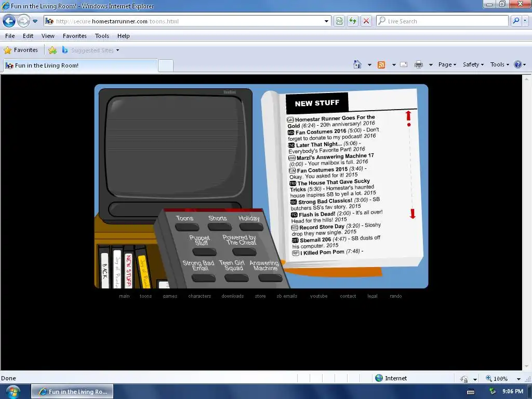The width and height of the screenshot is (532, 399).
Task: Open the Page command bar menu
Action: (447, 64)
